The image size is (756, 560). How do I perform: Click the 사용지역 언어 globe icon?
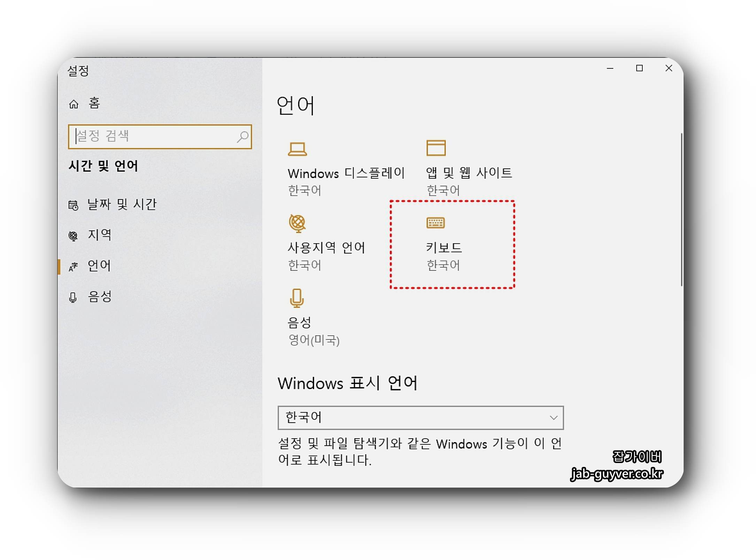tap(297, 223)
